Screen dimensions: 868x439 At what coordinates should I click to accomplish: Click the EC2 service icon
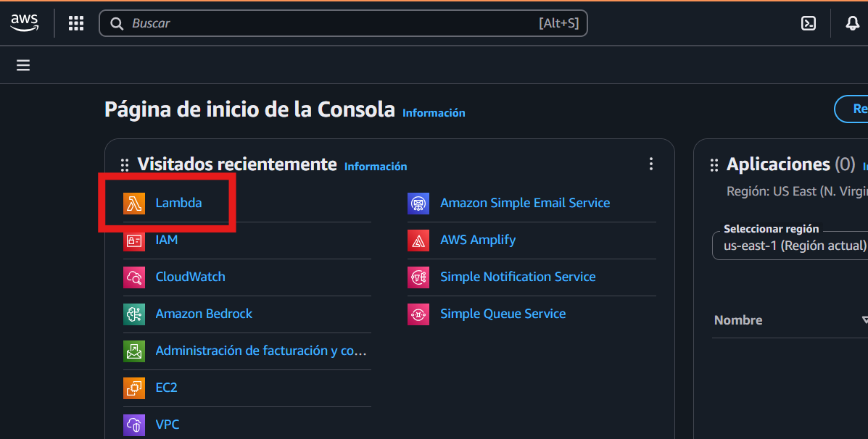click(x=134, y=388)
